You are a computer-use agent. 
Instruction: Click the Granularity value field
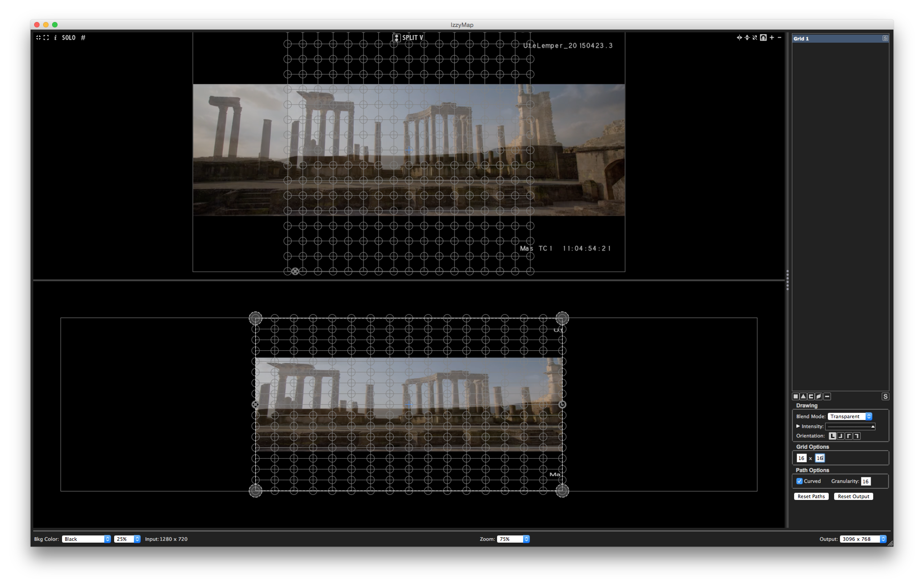pyautogui.click(x=866, y=481)
